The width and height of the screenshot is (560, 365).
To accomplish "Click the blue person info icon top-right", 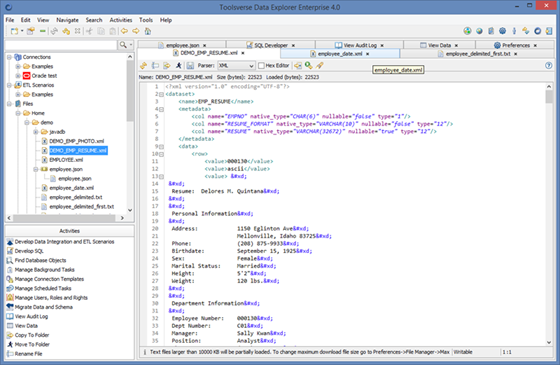I will pos(514,31).
